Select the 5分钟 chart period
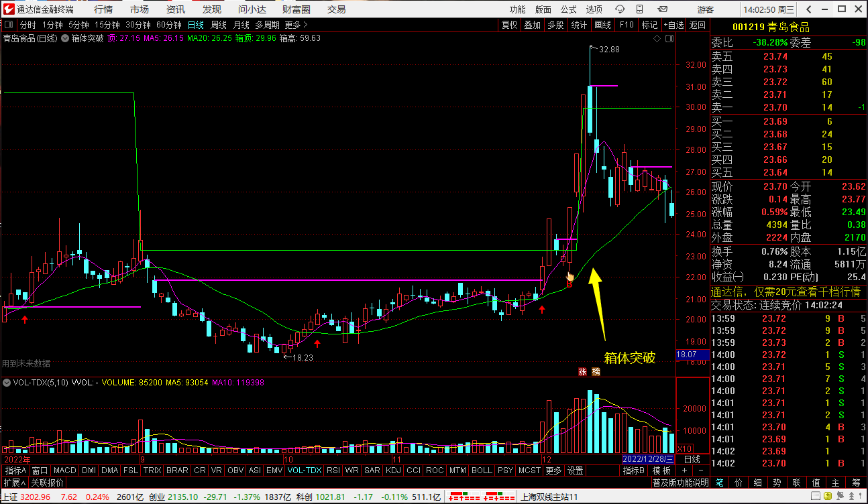 [x=79, y=25]
